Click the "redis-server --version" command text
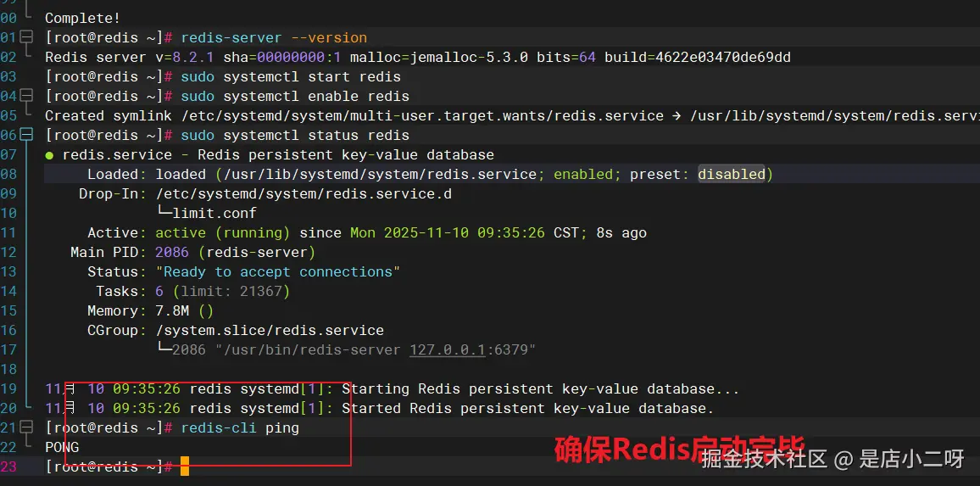This screenshot has width=980, height=486. (x=274, y=37)
